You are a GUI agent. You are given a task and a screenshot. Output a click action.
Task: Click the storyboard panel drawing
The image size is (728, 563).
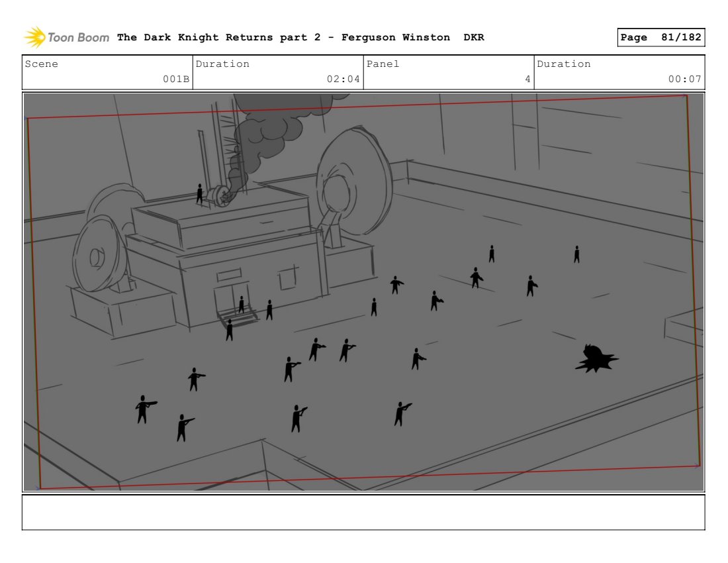pyautogui.click(x=363, y=292)
